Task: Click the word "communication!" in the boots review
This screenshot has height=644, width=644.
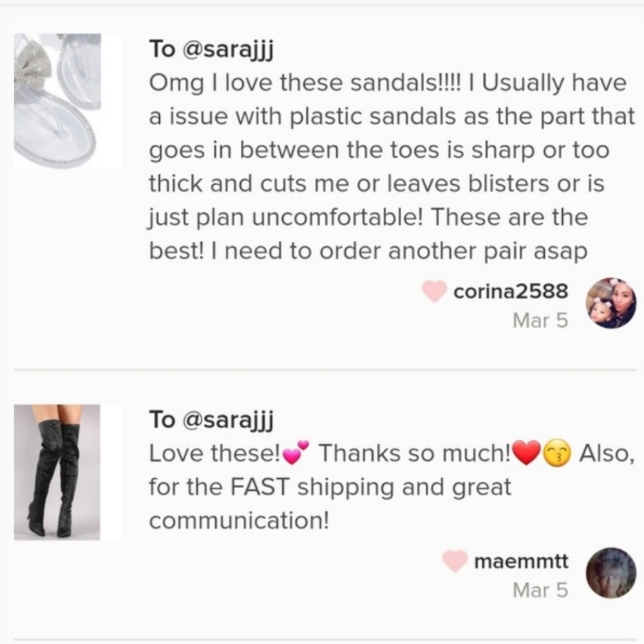Action: (x=239, y=520)
